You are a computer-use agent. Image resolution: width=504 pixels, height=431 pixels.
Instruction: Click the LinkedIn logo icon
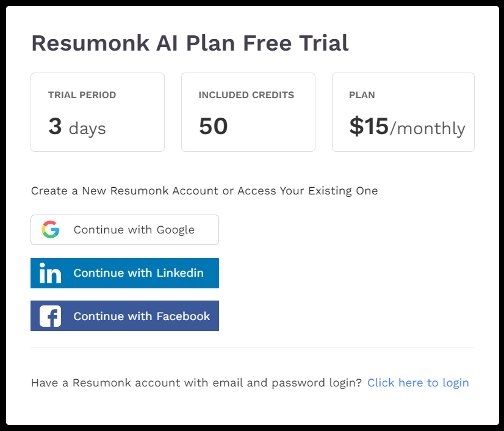click(x=50, y=273)
